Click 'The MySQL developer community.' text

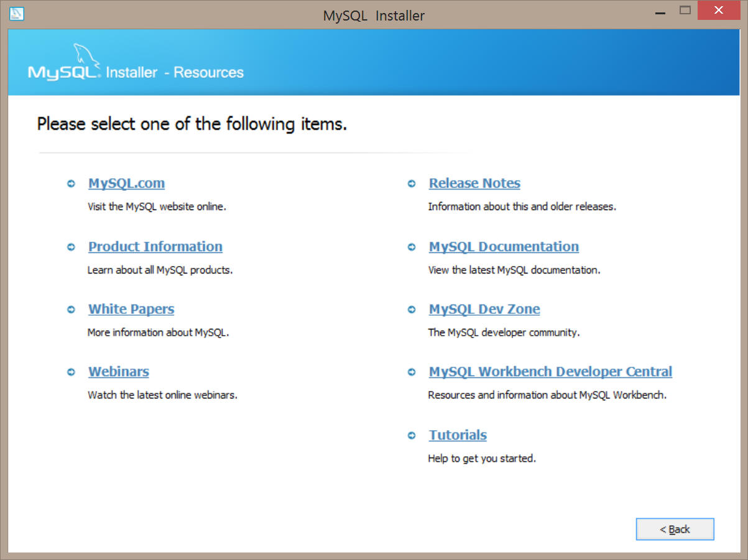[504, 333]
